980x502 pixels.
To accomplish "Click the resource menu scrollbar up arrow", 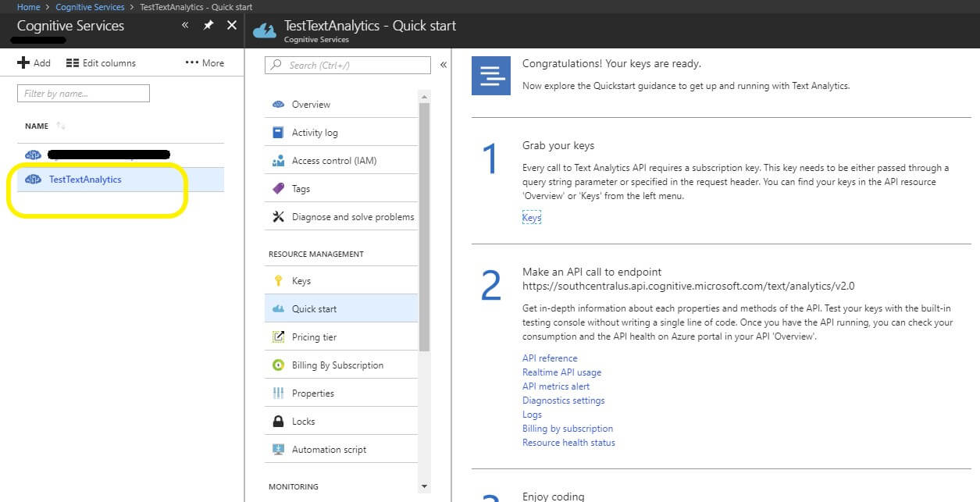I will pyautogui.click(x=425, y=97).
